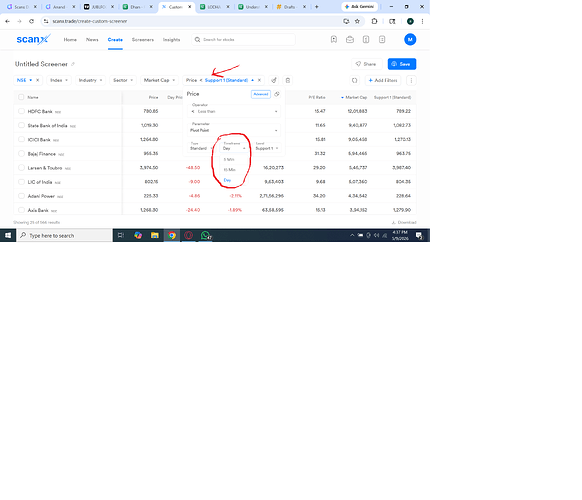
Task: Click the blue Save button
Action: [402, 64]
